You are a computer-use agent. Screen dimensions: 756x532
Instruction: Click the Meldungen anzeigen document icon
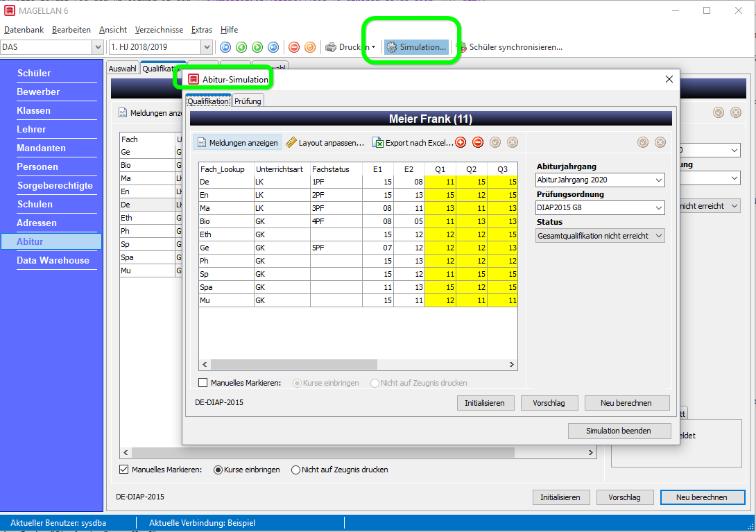tap(202, 143)
